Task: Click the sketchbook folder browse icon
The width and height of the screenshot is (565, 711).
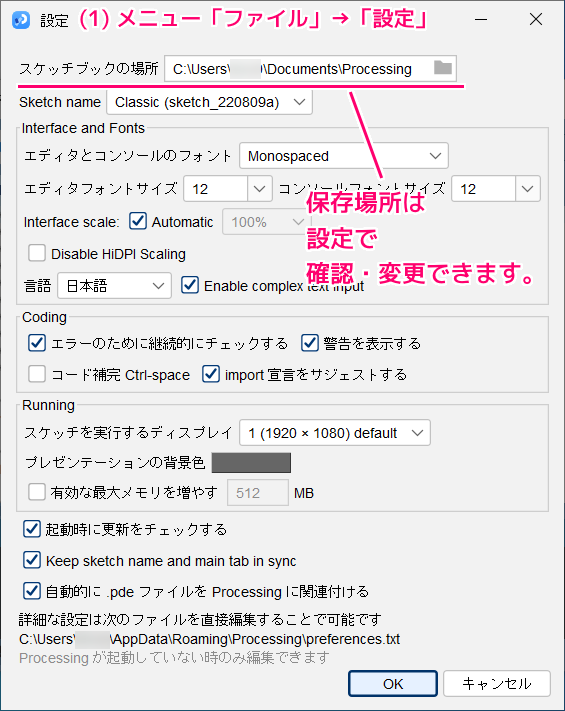Action: [x=443, y=68]
